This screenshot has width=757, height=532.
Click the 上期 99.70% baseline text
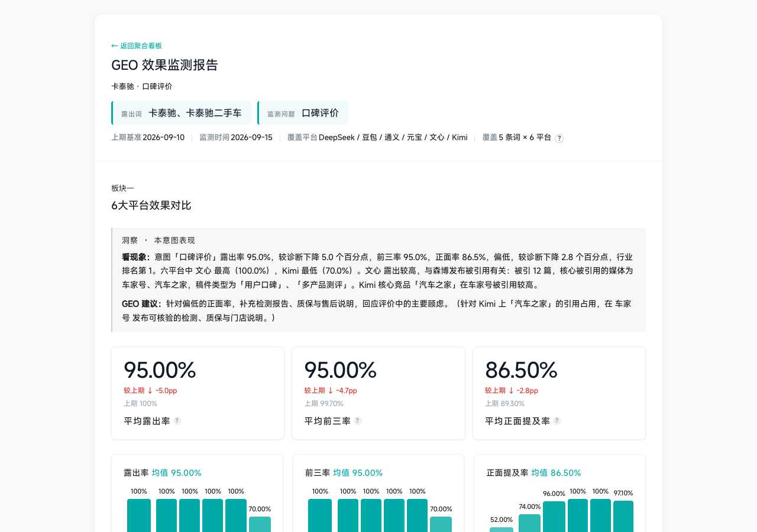pyautogui.click(x=323, y=404)
